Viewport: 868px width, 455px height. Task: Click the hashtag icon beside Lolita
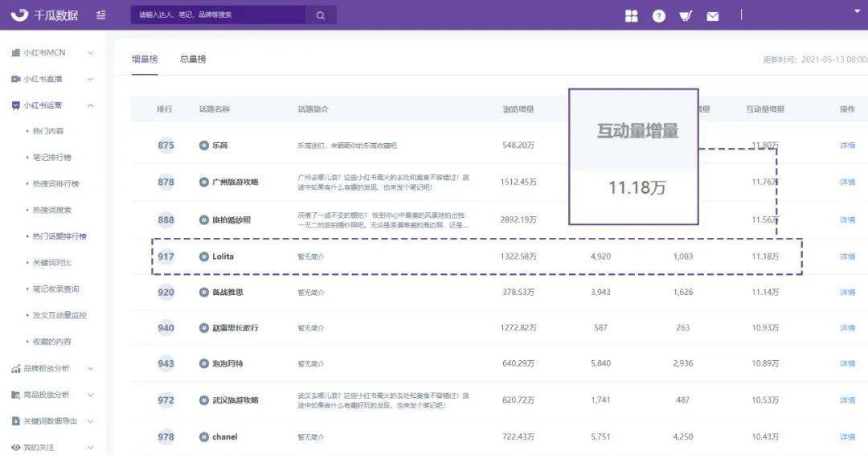coord(203,256)
